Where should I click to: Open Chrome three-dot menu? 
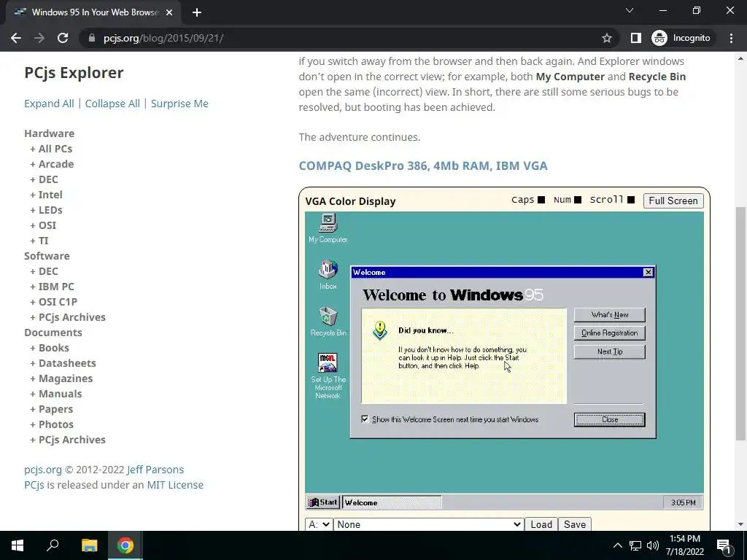tap(731, 38)
